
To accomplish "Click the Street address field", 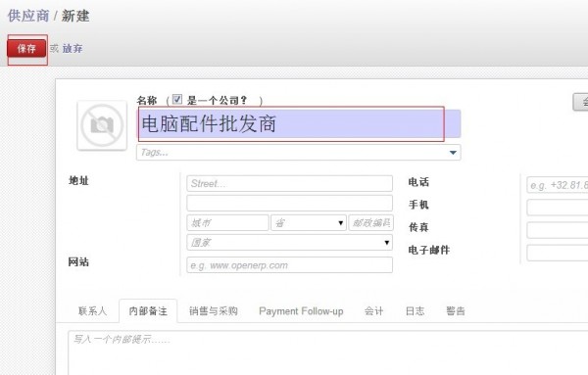I will coord(289,183).
